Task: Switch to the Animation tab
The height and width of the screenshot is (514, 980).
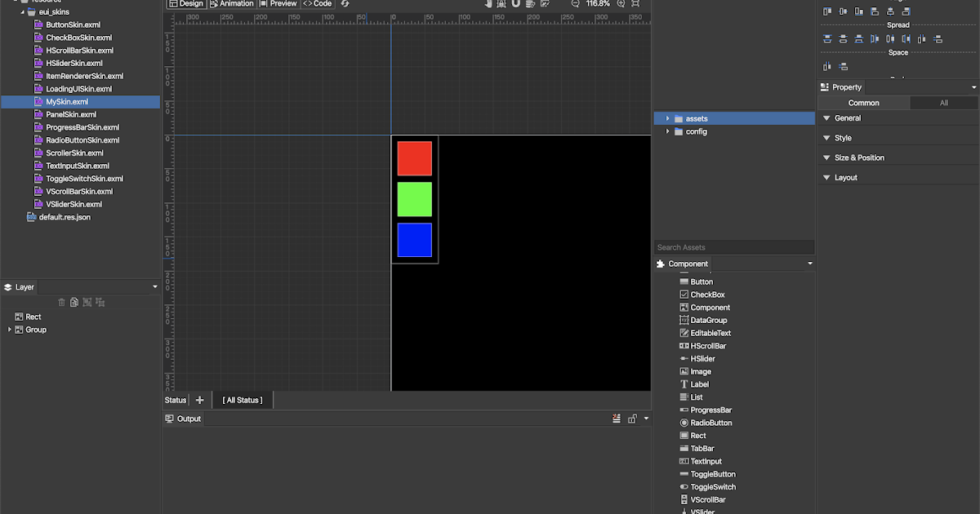Action: pyautogui.click(x=231, y=4)
